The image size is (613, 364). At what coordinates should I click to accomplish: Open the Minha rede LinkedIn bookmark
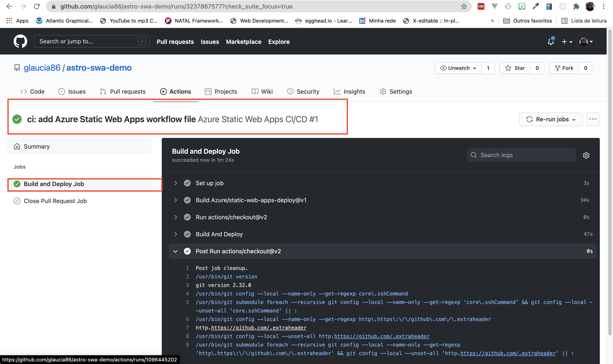coord(377,21)
